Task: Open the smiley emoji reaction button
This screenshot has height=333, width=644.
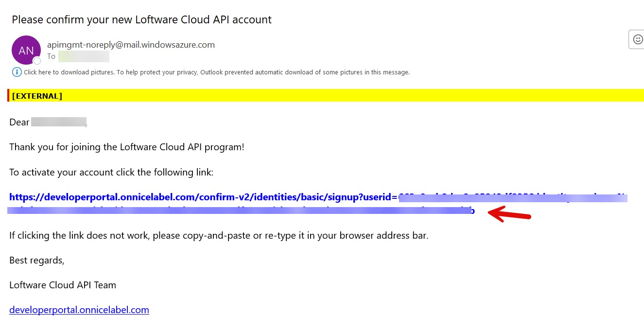Action: click(x=637, y=39)
